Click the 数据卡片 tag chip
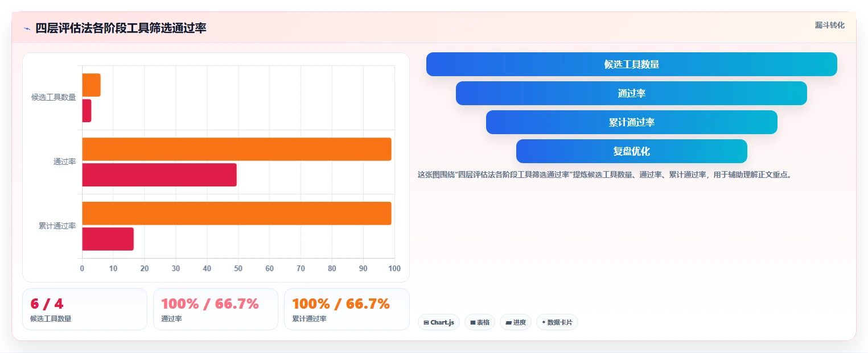Screen dimensions: 868x353 point(557,322)
